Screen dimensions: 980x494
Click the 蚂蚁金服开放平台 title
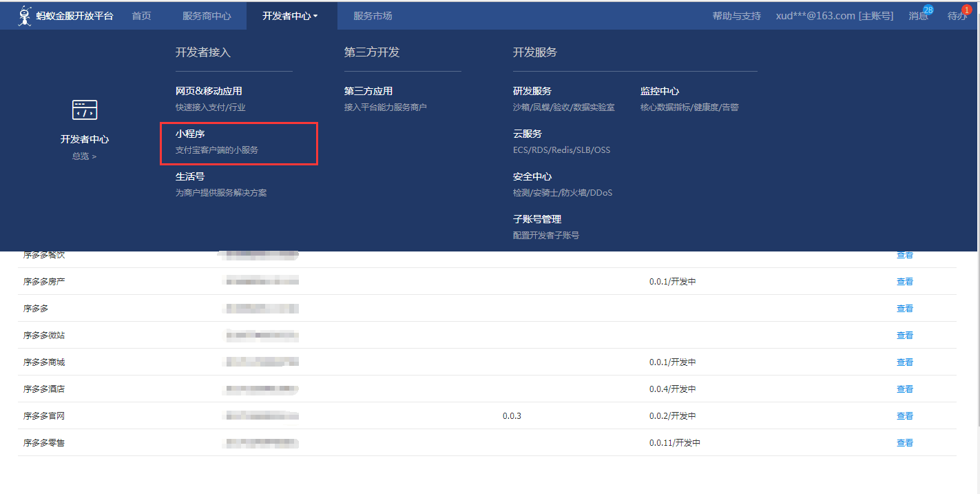click(x=74, y=16)
